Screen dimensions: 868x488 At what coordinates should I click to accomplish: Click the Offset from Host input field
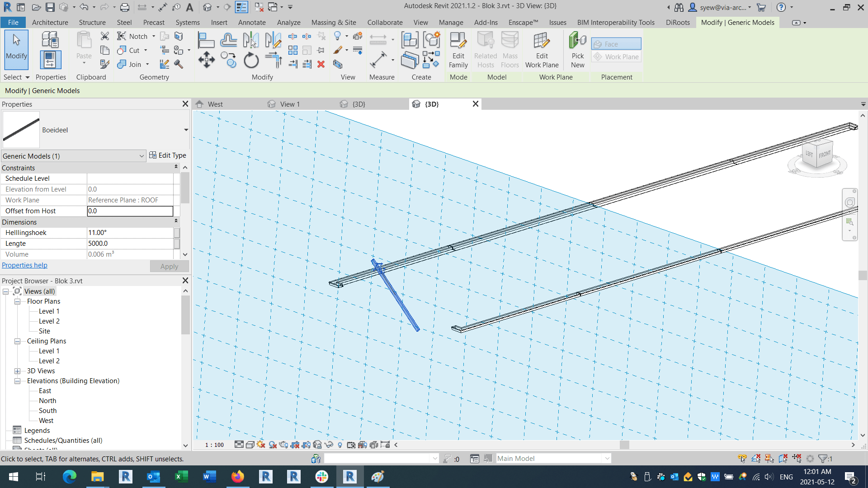[x=130, y=211]
